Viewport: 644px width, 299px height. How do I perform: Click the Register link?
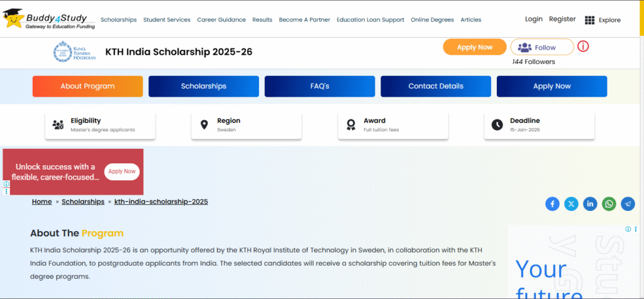point(562,19)
